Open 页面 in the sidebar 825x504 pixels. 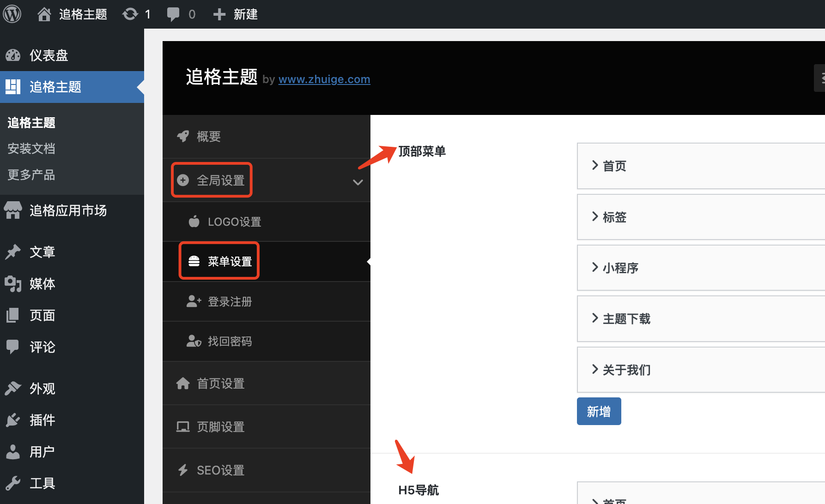coord(72,315)
